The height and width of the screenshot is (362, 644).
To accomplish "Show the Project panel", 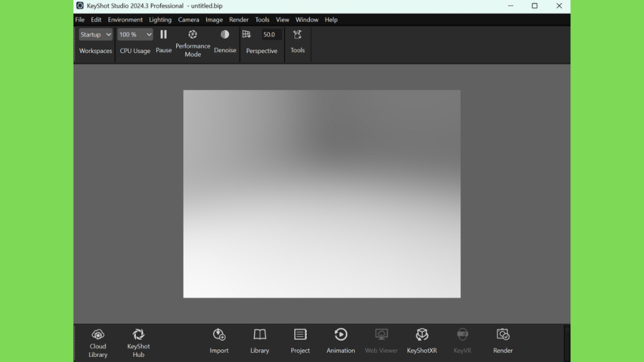I will [x=300, y=341].
